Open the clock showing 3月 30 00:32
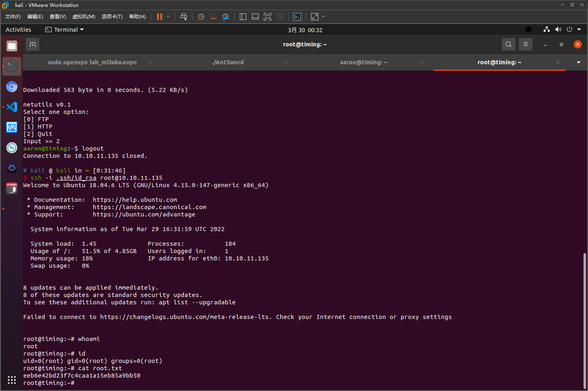 tap(305, 30)
